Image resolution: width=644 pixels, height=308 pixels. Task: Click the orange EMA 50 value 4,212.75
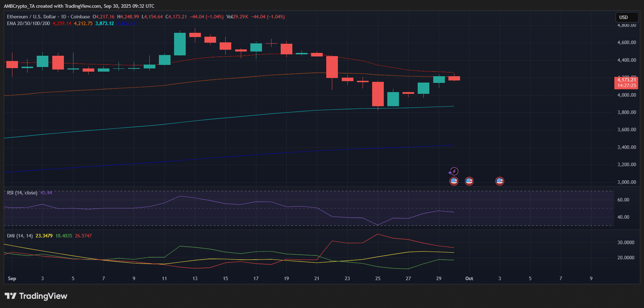[x=83, y=23]
